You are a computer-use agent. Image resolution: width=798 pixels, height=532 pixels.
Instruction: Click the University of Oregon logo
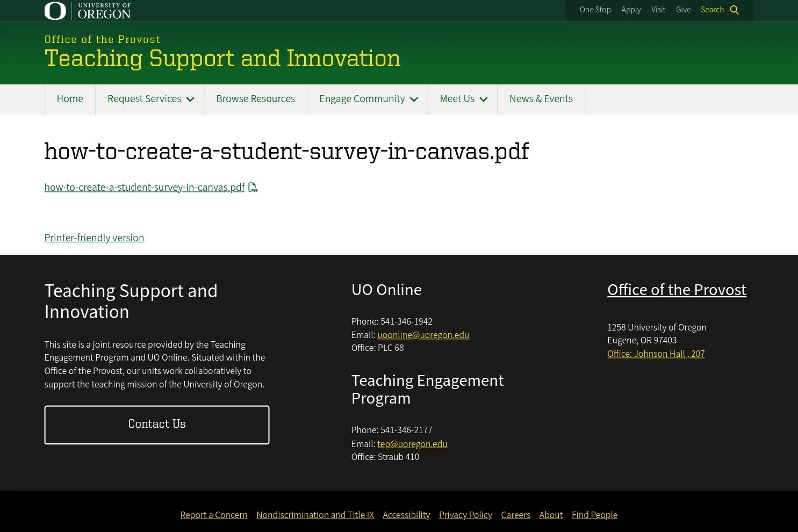[x=88, y=11]
